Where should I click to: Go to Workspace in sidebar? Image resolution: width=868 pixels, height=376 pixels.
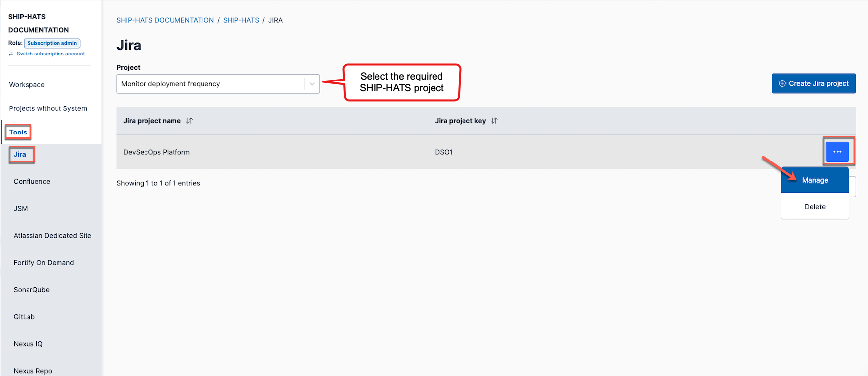point(27,85)
